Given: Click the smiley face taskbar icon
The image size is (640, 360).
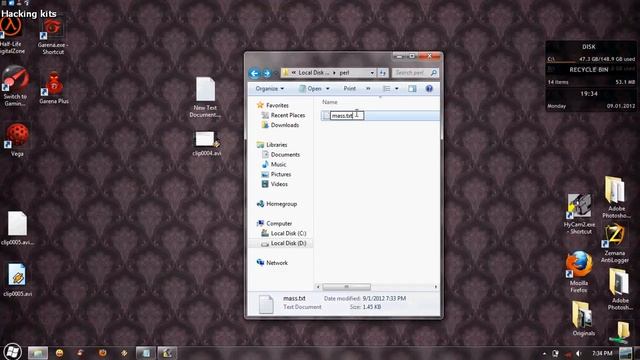Looking at the screenshot, I should point(60,353).
